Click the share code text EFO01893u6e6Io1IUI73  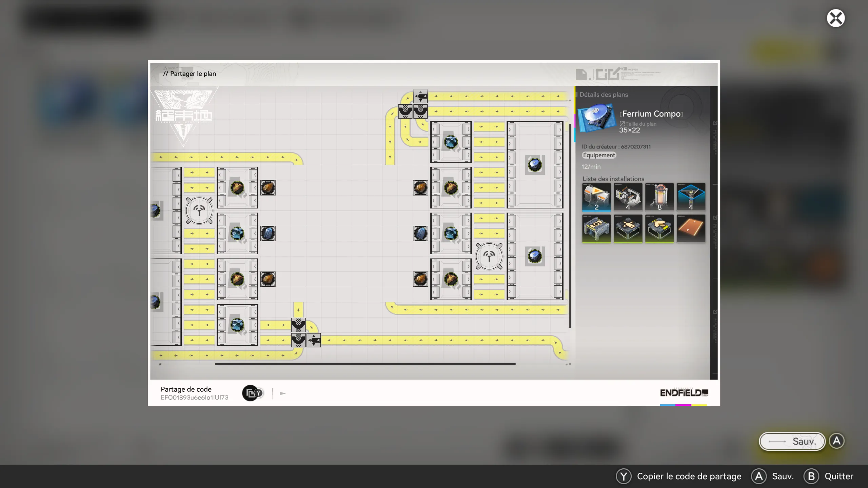click(x=195, y=398)
